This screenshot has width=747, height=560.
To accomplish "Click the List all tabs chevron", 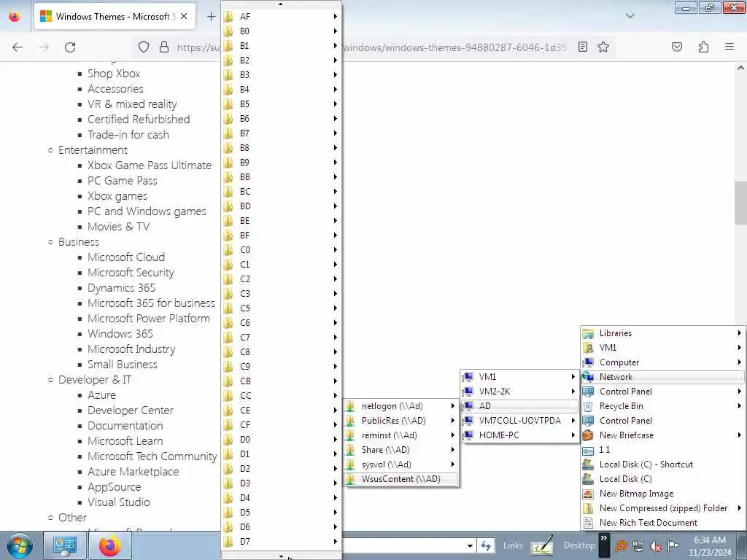I will coord(630,16).
